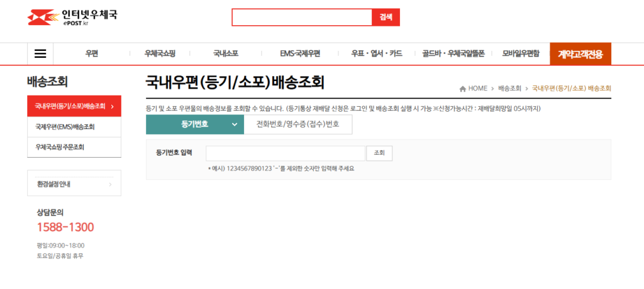The width and height of the screenshot is (644, 289).
Task: Open the EMS·국제우편 menu
Action: pyautogui.click(x=300, y=54)
